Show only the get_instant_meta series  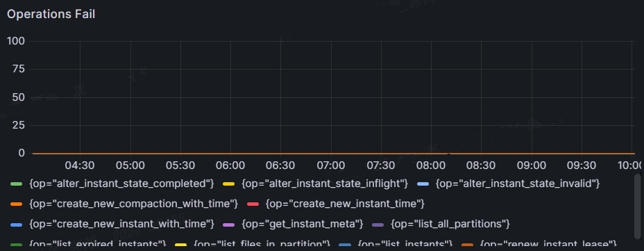[x=303, y=225]
